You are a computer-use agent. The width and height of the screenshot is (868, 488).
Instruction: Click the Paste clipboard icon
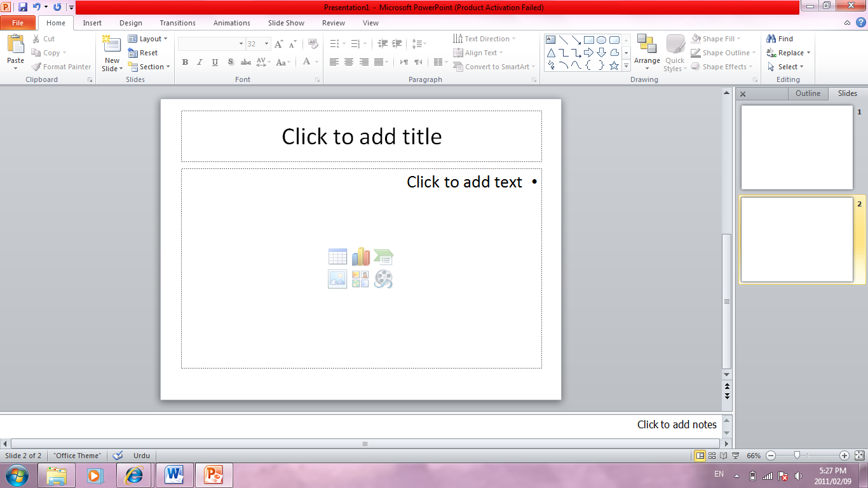pyautogui.click(x=15, y=44)
